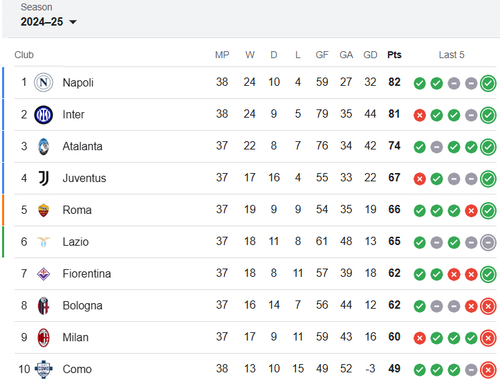Open the Season 2024–25 dropdown

(48, 22)
